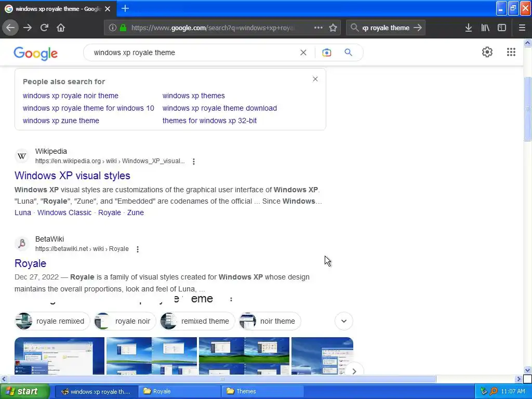The width and height of the screenshot is (532, 399).
Task: Click the Wikipedia favicon
Action: click(22, 156)
